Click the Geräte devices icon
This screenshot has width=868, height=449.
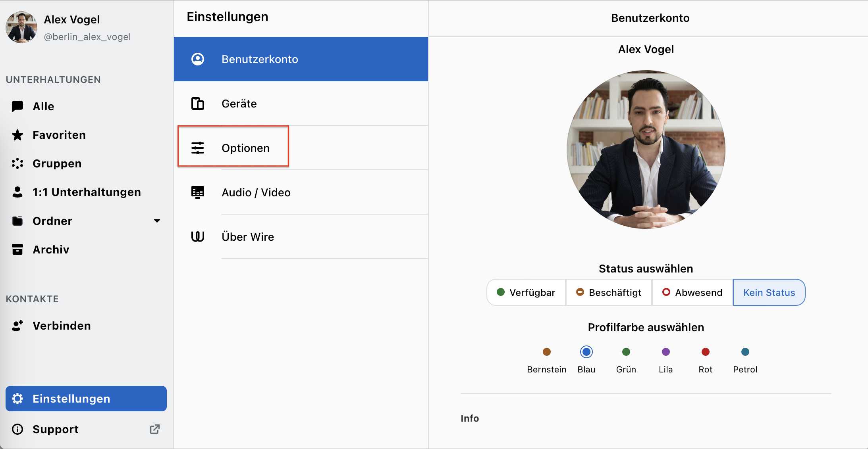tap(198, 104)
